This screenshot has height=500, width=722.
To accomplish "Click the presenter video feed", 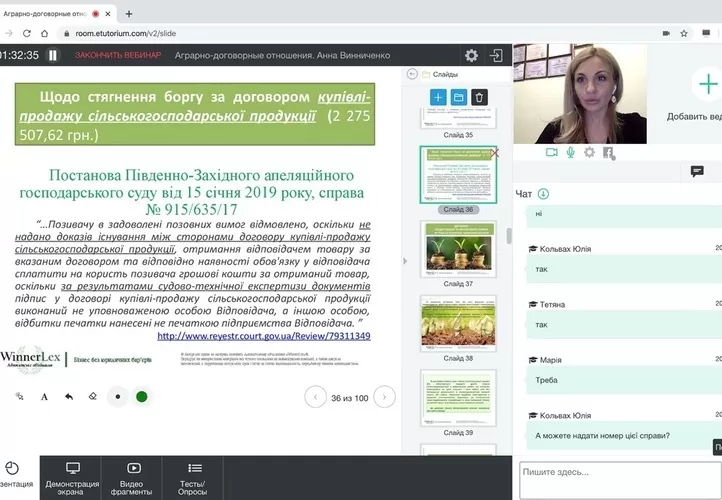I will click(x=580, y=94).
